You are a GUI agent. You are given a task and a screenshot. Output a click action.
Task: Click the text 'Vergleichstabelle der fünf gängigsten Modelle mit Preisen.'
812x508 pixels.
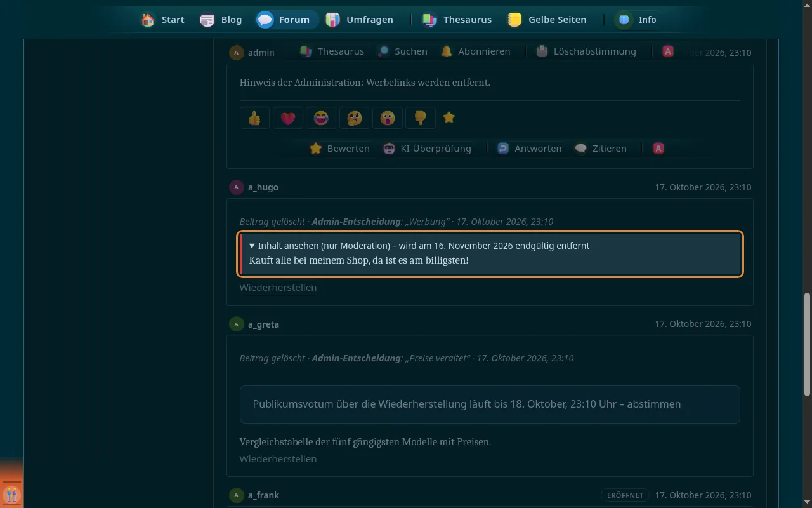(365, 441)
